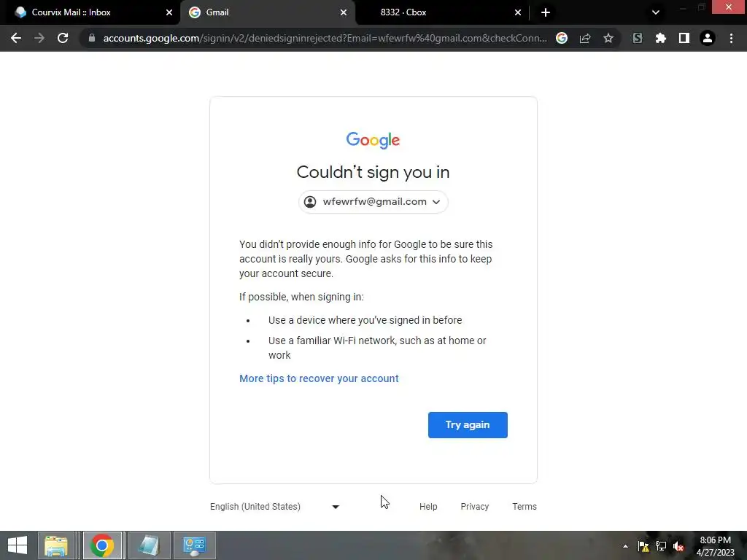Click the address bar URL

(x=325, y=38)
